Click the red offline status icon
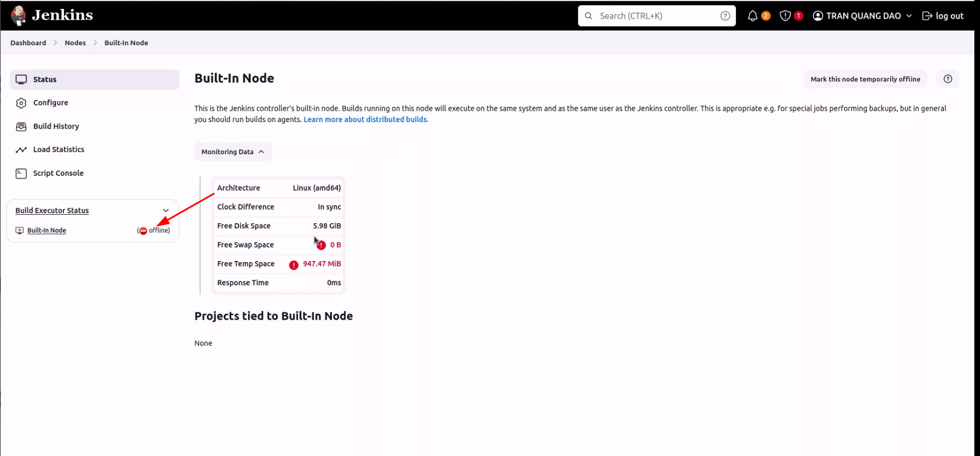The image size is (980, 456). tap(143, 231)
